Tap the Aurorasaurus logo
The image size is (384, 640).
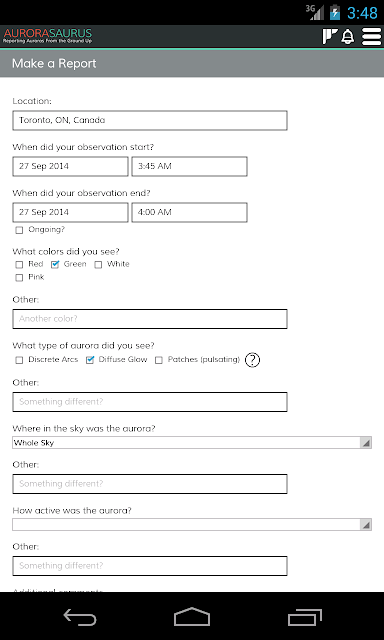point(48,36)
